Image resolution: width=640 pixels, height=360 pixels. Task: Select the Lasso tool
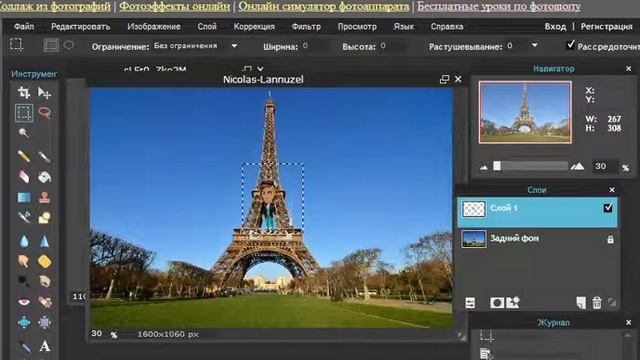pos(44,112)
